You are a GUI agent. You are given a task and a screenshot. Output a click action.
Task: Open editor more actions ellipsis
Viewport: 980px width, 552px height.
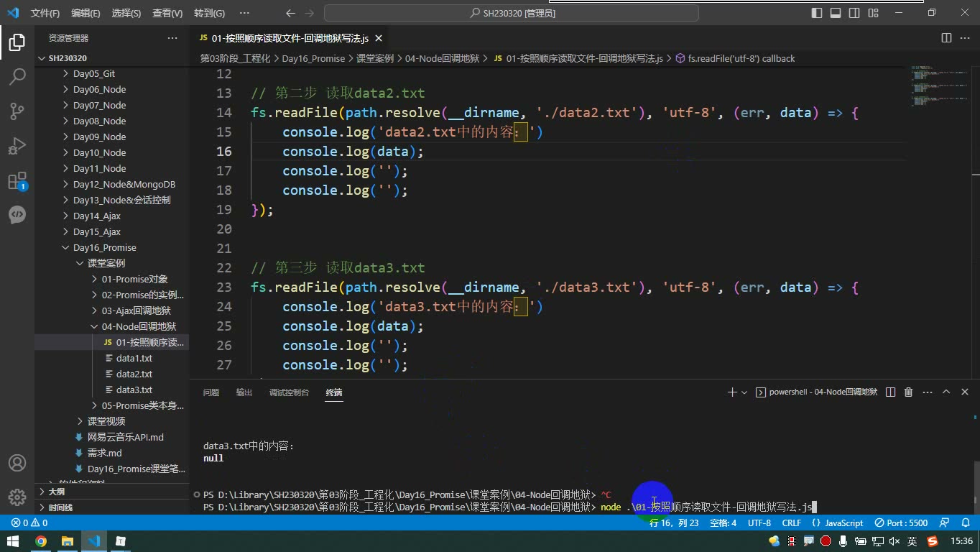965,38
